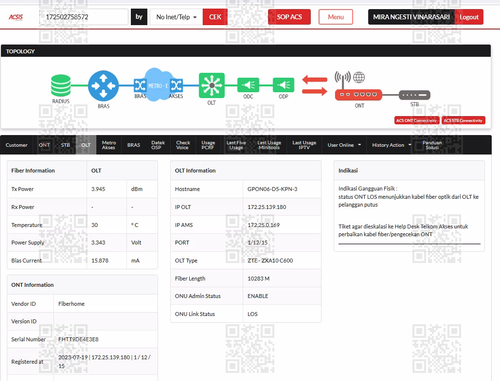This screenshot has width=500, height=381.
Task: Open the SOP ACS button
Action: tap(289, 17)
